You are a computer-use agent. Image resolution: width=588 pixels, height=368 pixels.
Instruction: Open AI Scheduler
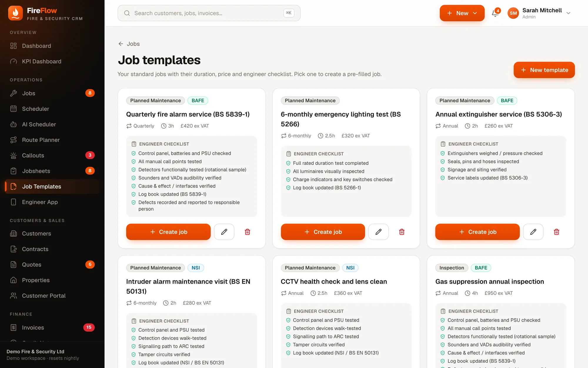click(52, 125)
